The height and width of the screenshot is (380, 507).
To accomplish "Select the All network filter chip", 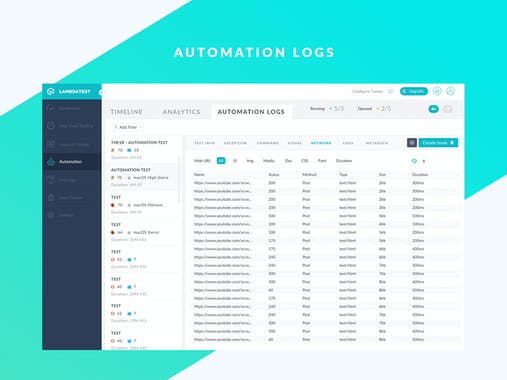I will (x=221, y=161).
